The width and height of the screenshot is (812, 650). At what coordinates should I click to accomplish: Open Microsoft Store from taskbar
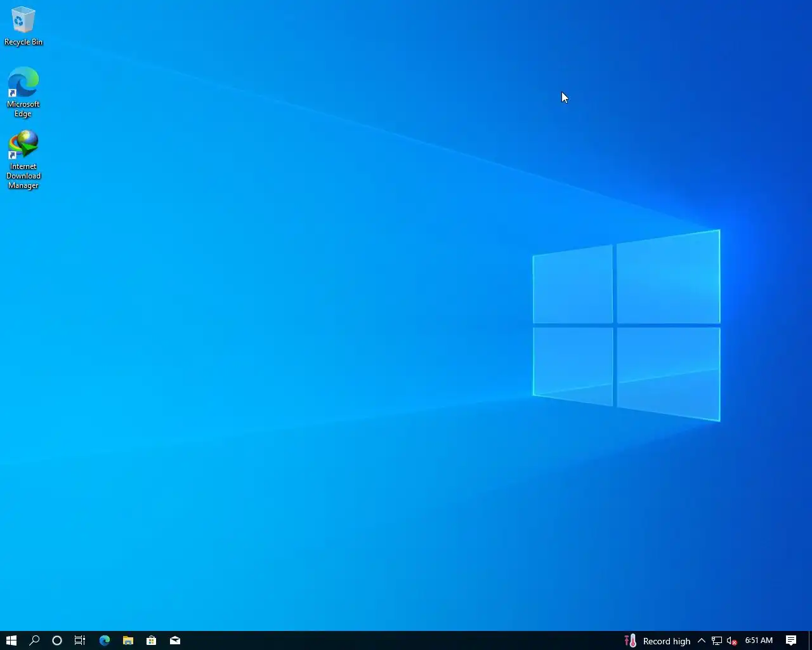point(152,640)
